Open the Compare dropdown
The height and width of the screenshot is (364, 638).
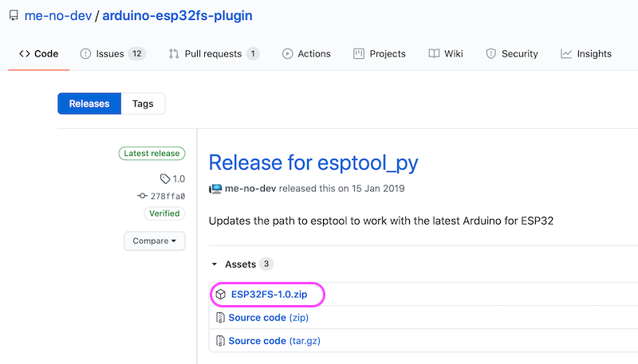[155, 241]
